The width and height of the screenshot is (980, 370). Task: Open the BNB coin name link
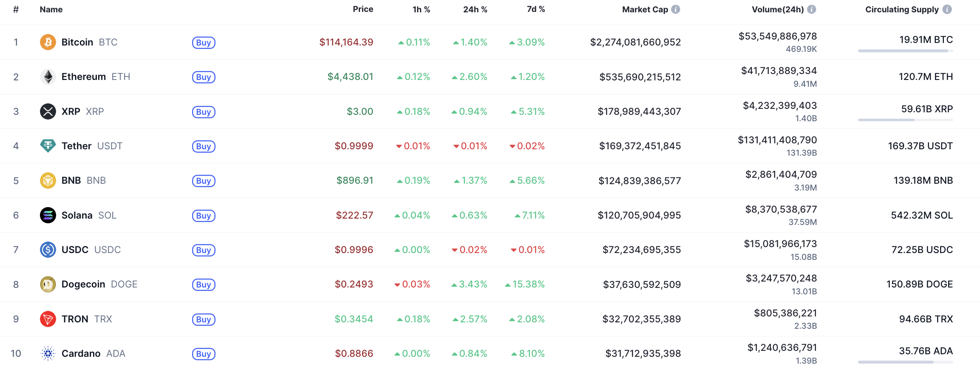click(71, 180)
